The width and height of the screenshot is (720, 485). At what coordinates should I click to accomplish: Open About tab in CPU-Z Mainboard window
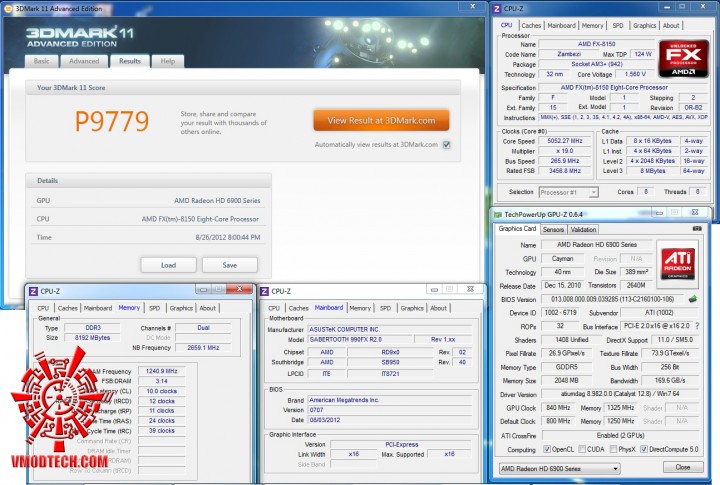[x=439, y=308]
